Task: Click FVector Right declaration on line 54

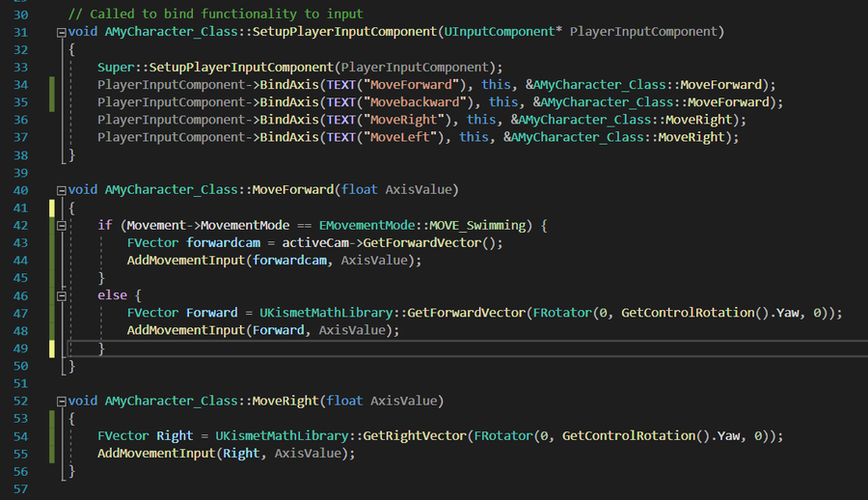Action: 145,435
